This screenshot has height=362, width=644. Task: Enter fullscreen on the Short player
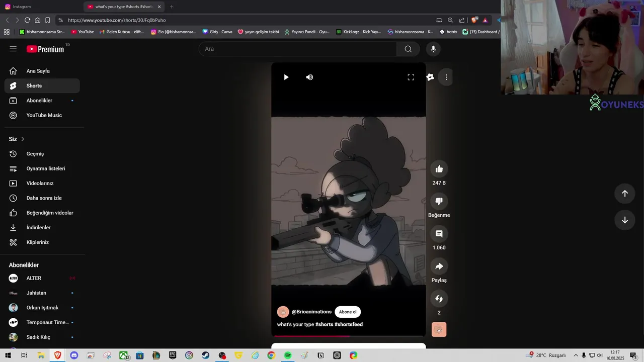(411, 77)
